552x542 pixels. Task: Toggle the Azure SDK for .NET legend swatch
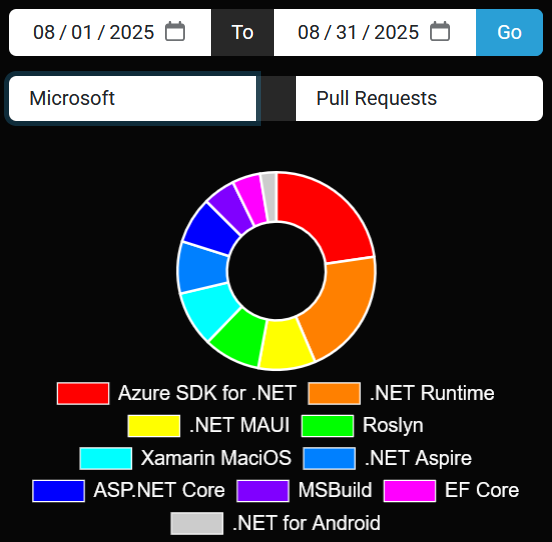coord(83,393)
